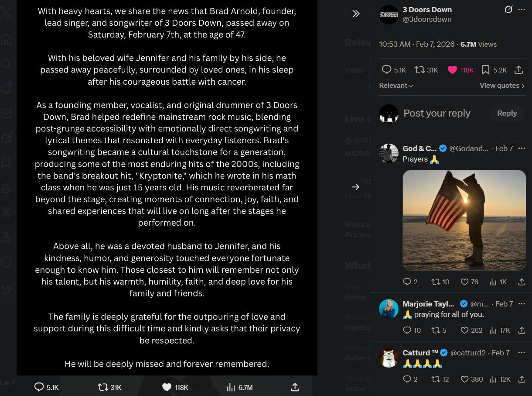Open the more options menu on main post
Image resolution: width=532 pixels, height=396 pixels.
[522, 10]
